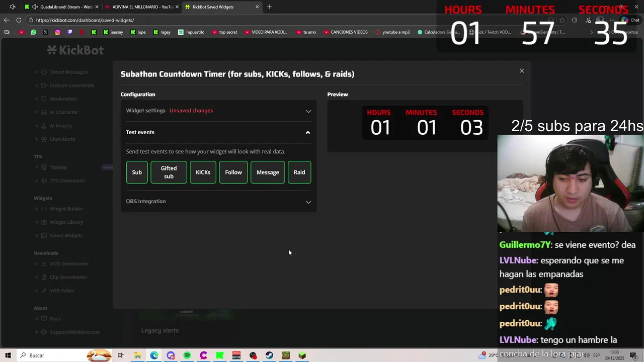
Task: Open TTS Commands in the sidebar
Action: [x=67, y=181]
